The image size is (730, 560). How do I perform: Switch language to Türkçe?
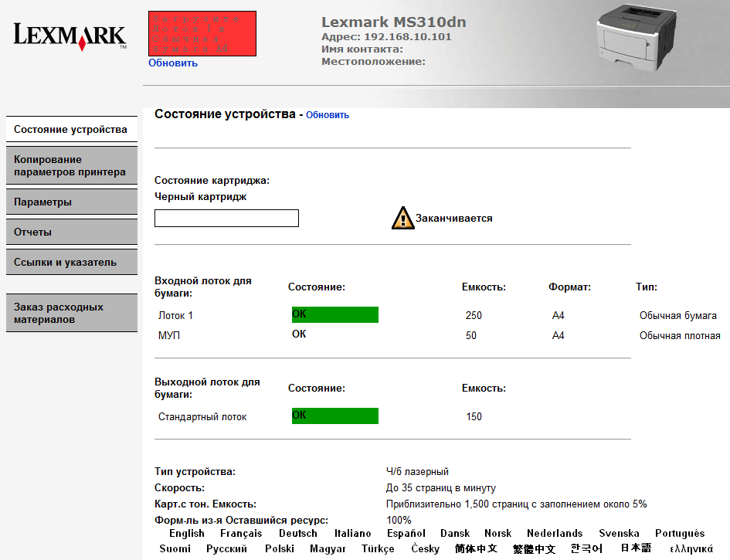click(378, 549)
